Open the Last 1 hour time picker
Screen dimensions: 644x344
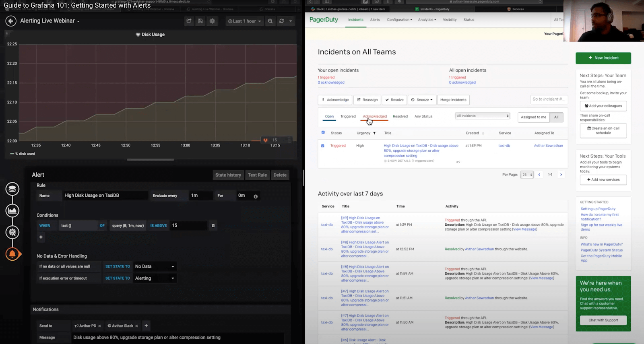coord(244,21)
